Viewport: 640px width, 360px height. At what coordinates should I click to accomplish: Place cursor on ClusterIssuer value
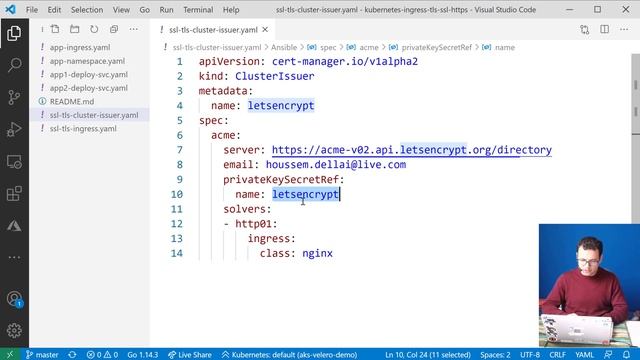(275, 76)
